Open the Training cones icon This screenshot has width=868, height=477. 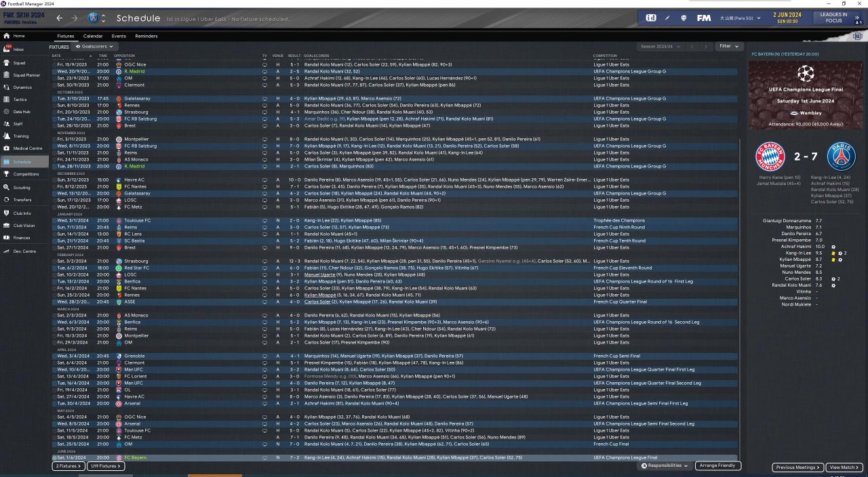pyautogui.click(x=6, y=136)
